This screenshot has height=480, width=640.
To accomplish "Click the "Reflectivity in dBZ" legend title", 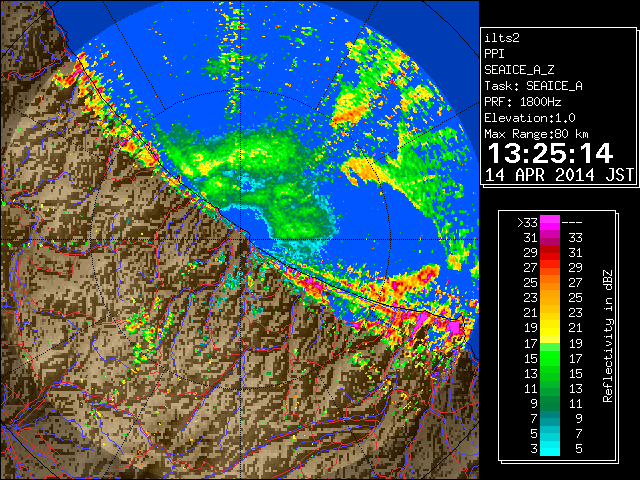I will [607, 336].
